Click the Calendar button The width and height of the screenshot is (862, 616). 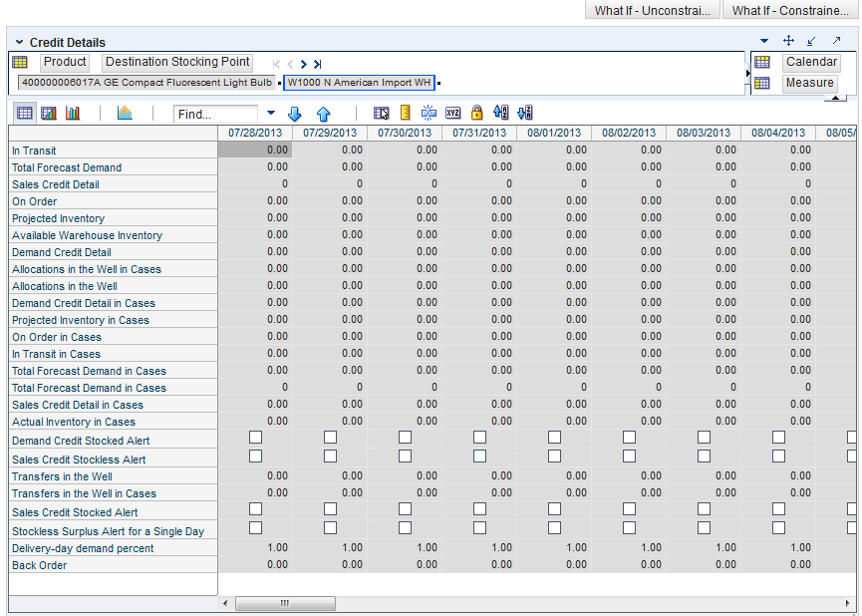coord(811,62)
